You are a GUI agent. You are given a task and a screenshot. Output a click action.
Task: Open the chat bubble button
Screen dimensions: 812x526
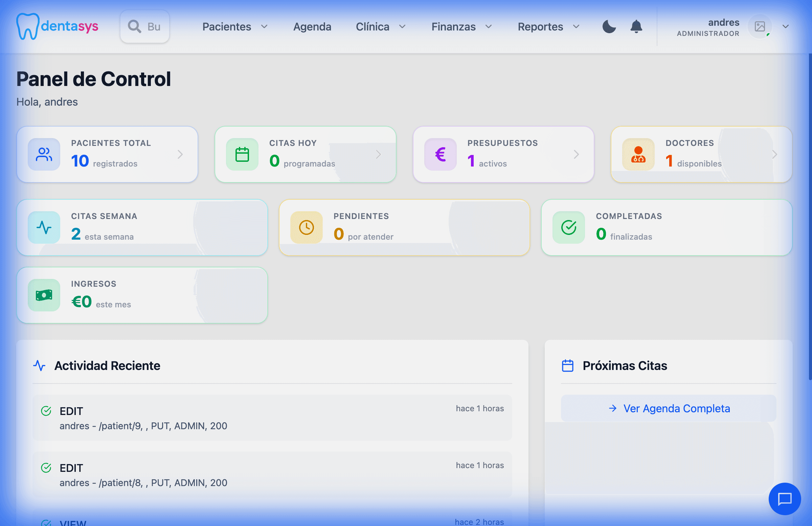[x=784, y=499]
